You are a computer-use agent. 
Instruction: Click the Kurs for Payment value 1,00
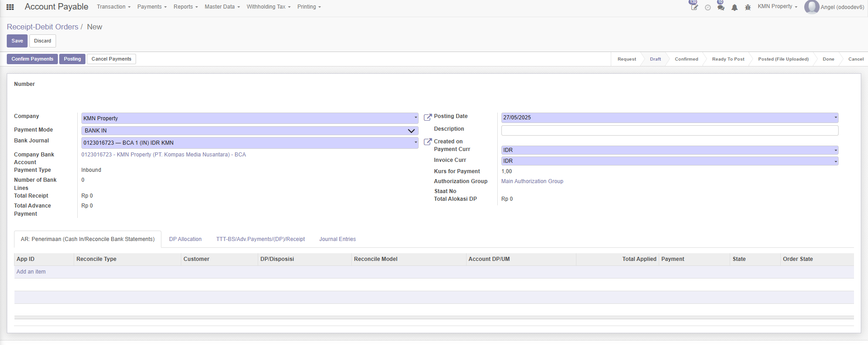pos(507,171)
